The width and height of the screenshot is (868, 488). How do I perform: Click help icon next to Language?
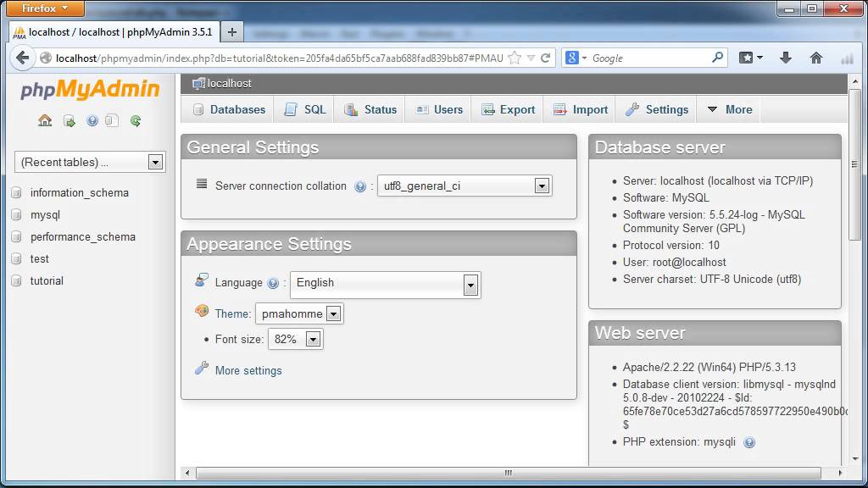coord(273,283)
